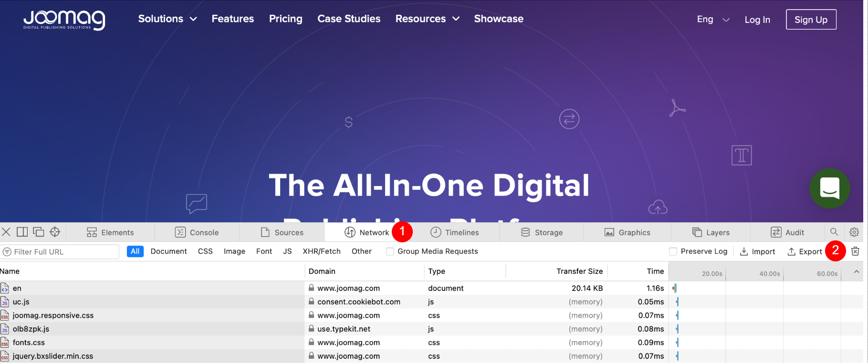This screenshot has height=363, width=868.
Task: Expand the Solutions dropdown menu
Action: pos(167,19)
